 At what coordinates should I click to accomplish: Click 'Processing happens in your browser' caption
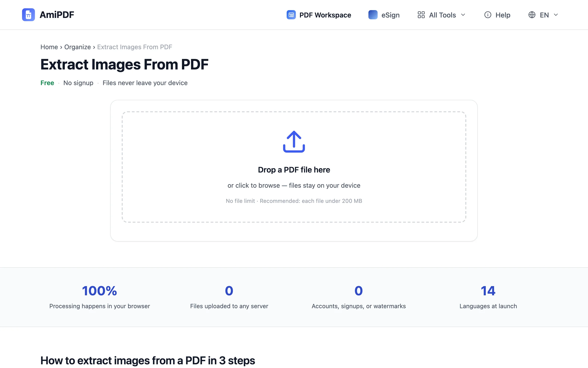coord(100,306)
